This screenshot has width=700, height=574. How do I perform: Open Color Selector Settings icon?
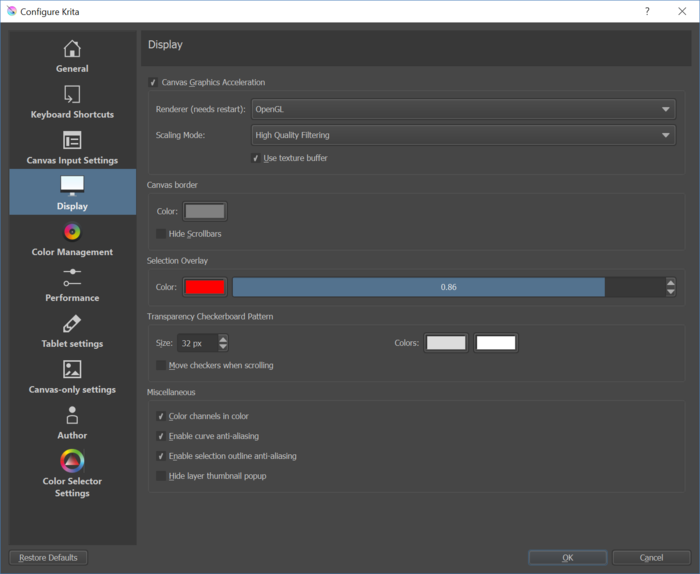[x=72, y=461]
